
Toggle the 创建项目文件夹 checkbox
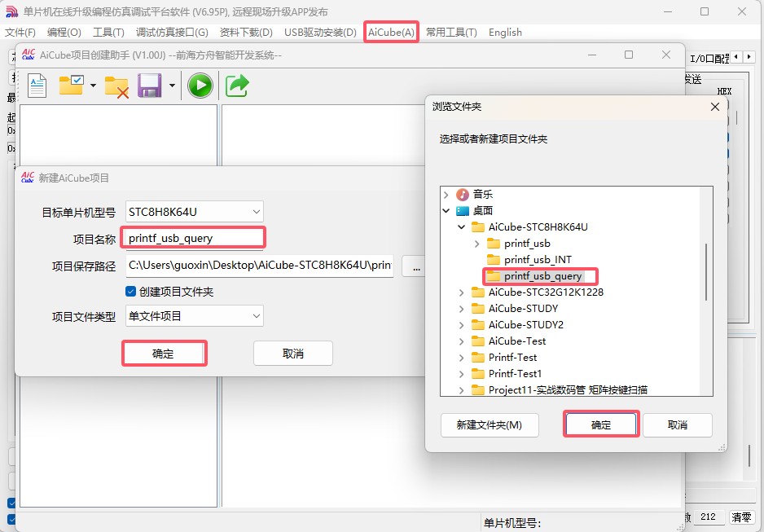coord(130,292)
